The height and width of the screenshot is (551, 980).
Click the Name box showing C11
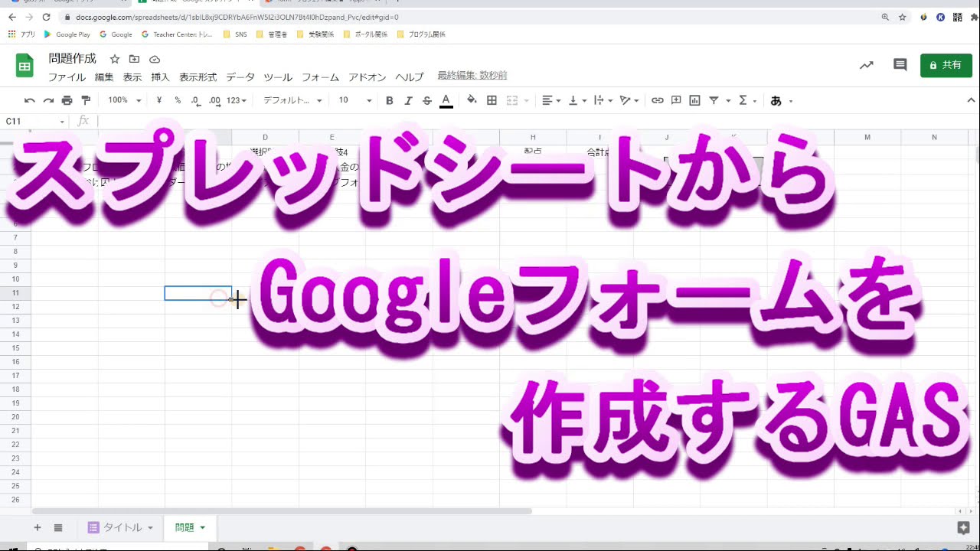34,121
